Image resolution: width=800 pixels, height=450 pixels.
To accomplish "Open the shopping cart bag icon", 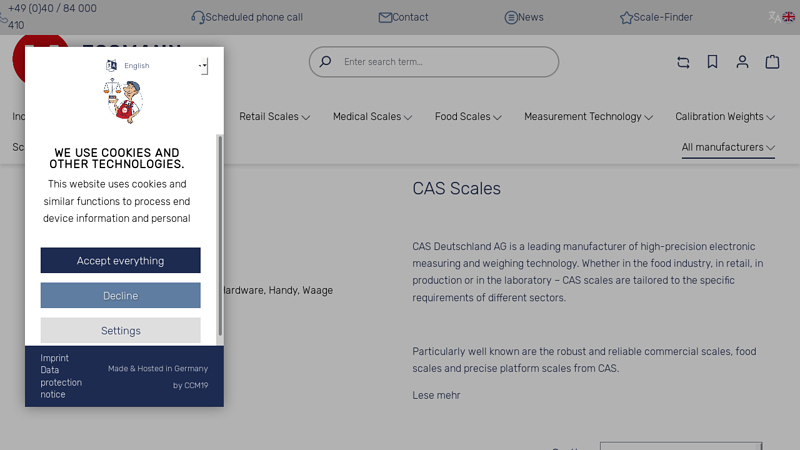I will [772, 62].
